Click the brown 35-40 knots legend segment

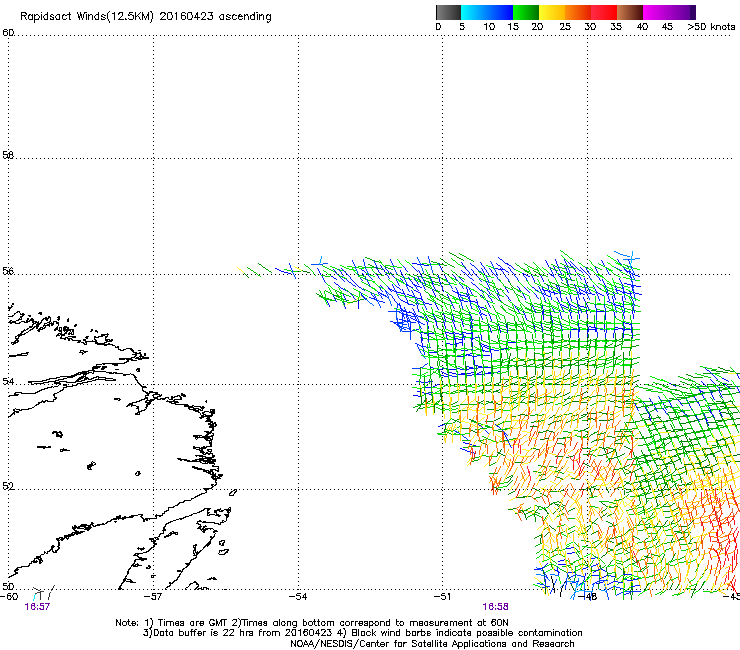630,12
